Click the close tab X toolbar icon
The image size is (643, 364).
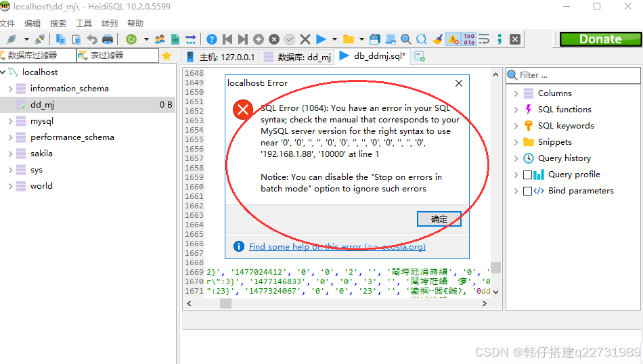point(515,39)
